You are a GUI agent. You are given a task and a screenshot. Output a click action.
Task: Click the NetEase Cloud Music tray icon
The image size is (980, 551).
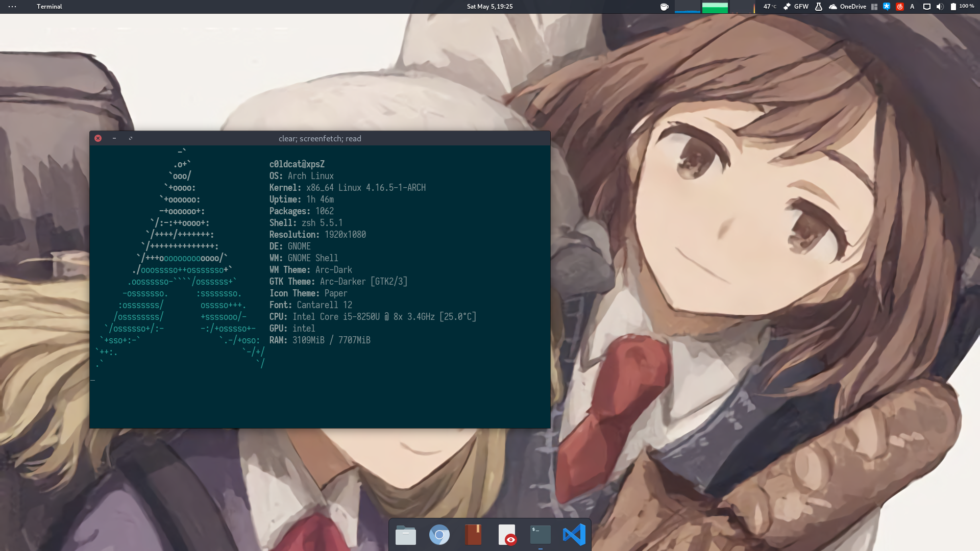point(900,7)
